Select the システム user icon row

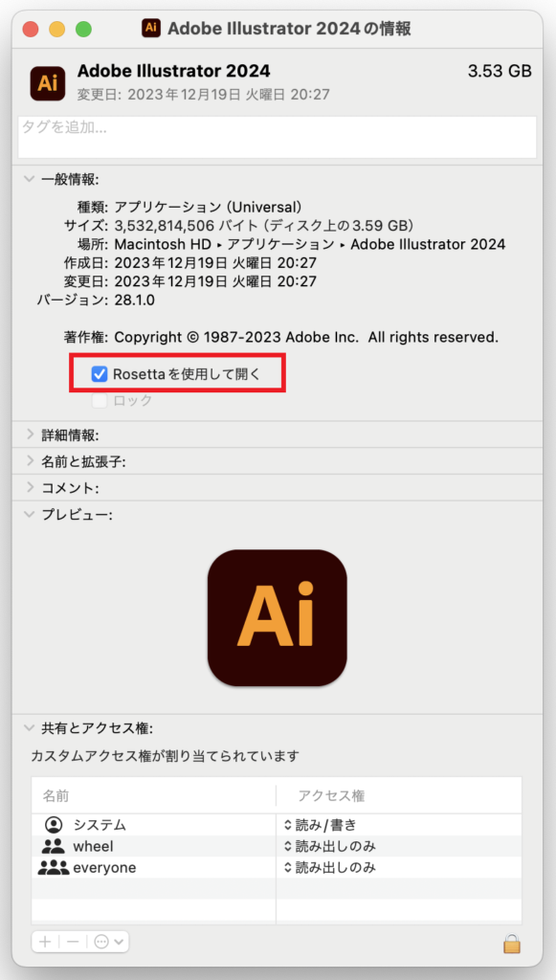click(x=153, y=825)
